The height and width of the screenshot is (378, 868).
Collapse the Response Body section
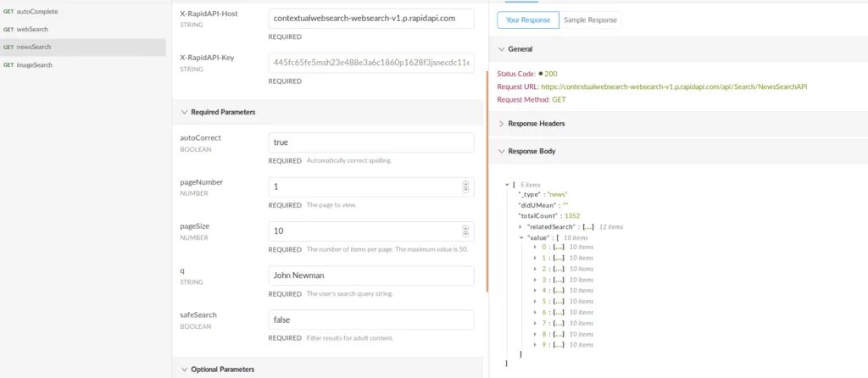(501, 151)
